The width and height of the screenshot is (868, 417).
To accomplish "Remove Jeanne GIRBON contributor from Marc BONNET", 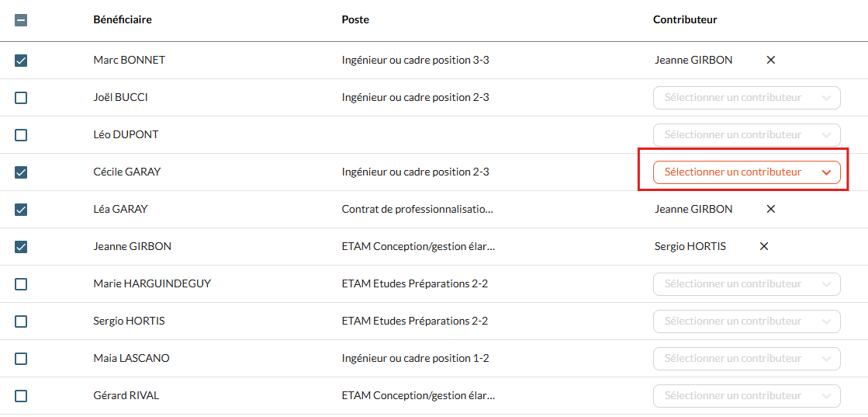I will click(770, 60).
